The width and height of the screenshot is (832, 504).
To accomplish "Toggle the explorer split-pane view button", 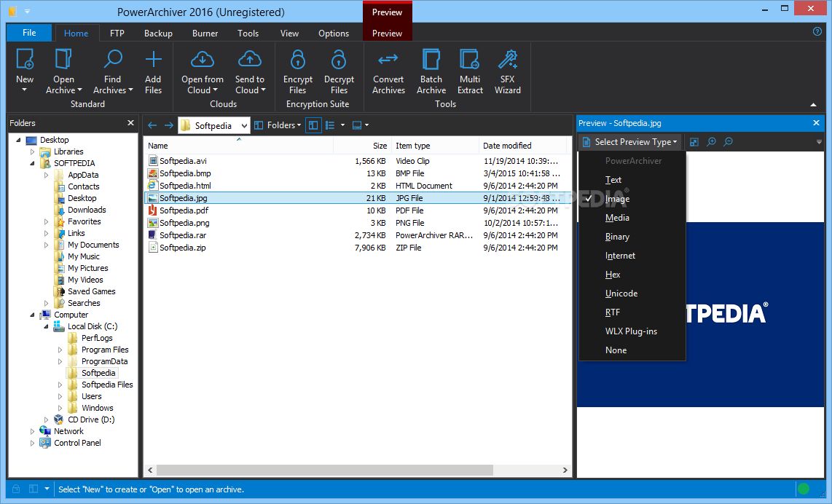I will pyautogui.click(x=313, y=125).
